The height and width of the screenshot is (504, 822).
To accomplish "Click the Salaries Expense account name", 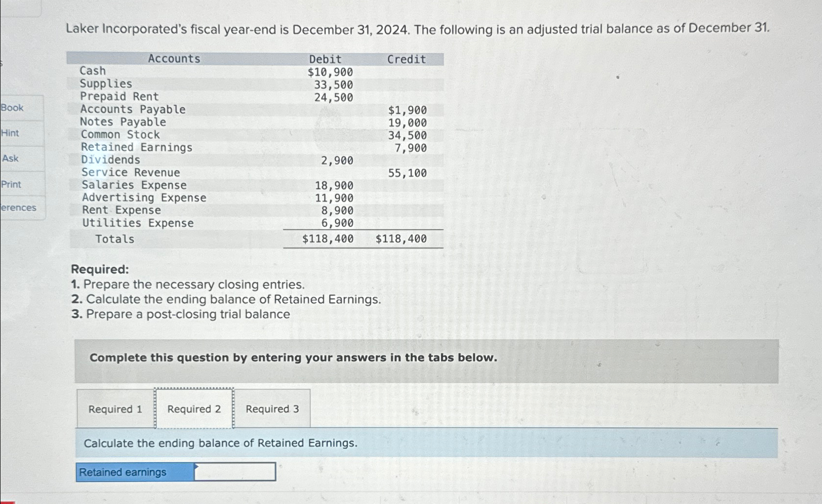I will pyautogui.click(x=134, y=185).
